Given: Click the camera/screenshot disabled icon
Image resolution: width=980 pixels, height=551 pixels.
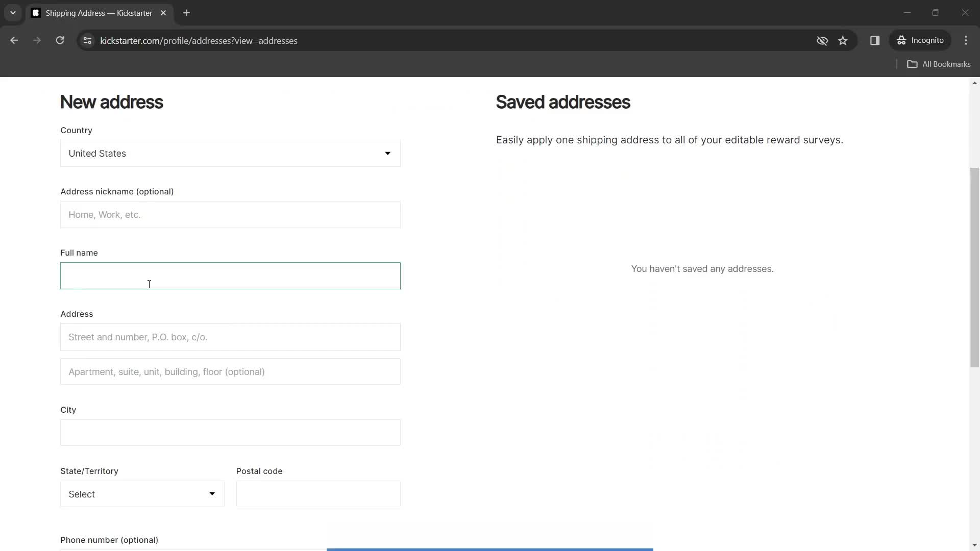Looking at the screenshot, I should point(822,40).
